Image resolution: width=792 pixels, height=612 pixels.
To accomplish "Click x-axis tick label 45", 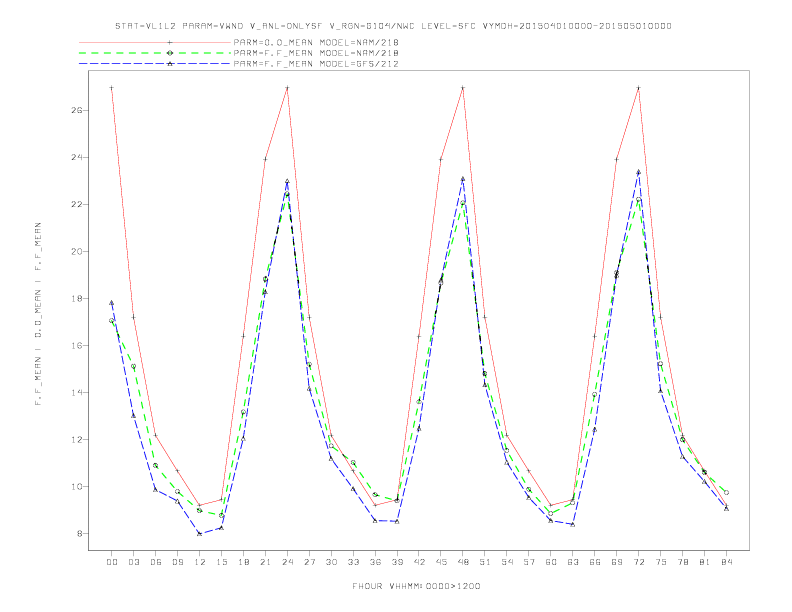I will (x=441, y=562).
